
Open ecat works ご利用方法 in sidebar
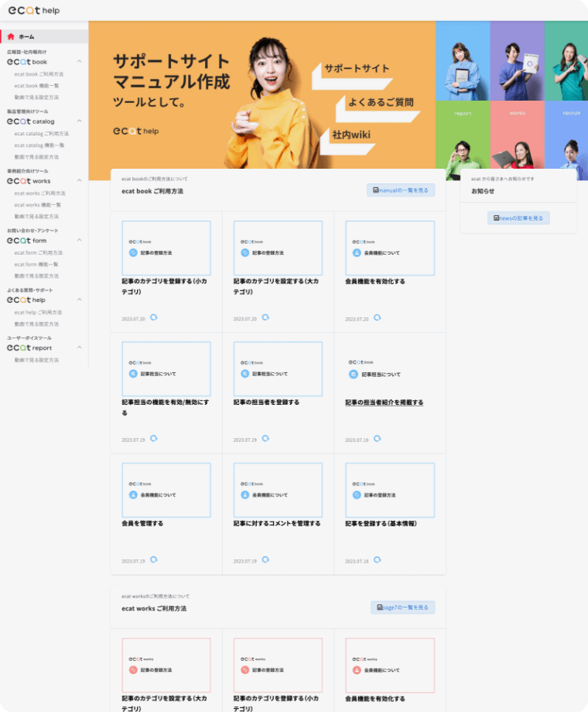(x=39, y=193)
